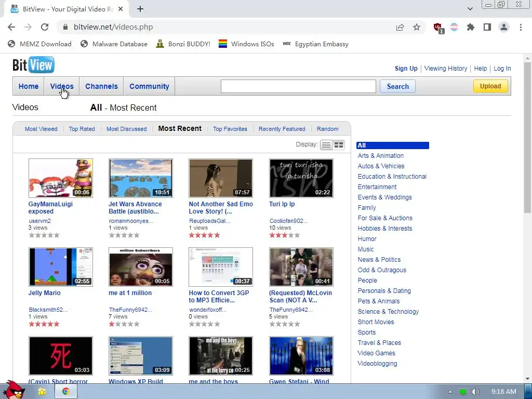The image size is (532, 399).
Task: Click the green tray status icon
Action: [462, 392]
